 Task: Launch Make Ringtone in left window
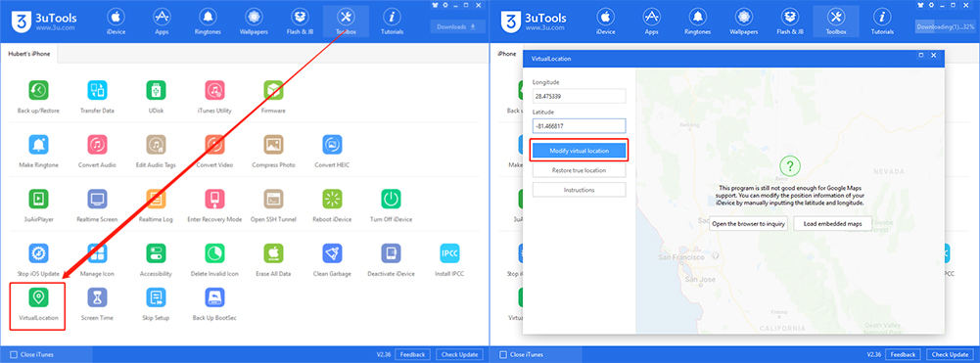click(x=39, y=145)
